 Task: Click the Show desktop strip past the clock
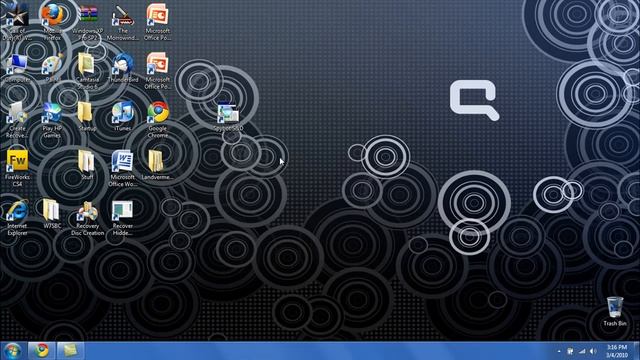tap(636, 351)
